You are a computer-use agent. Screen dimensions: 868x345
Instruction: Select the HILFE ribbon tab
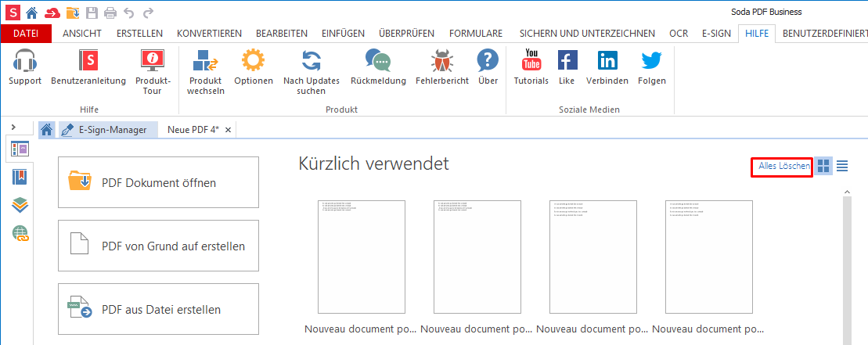tap(757, 33)
